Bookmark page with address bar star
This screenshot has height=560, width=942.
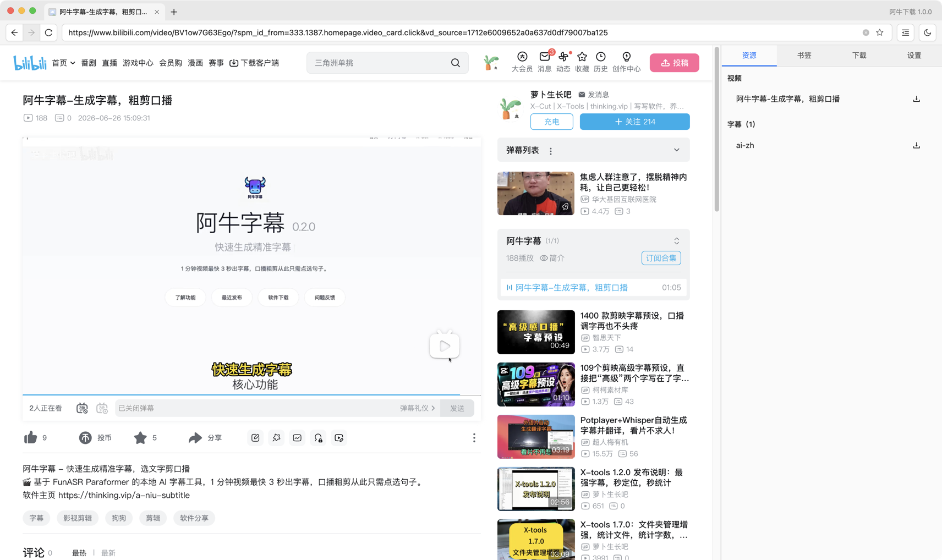click(x=880, y=32)
